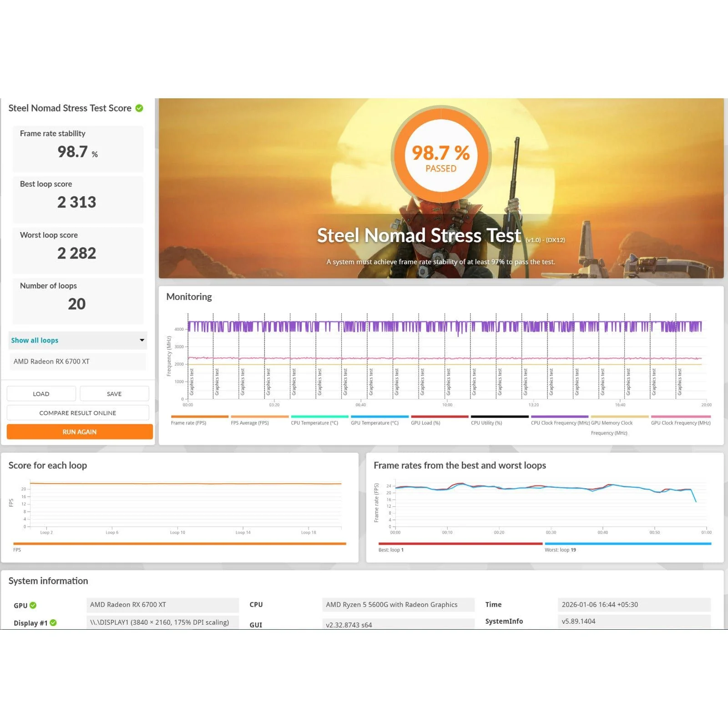Click the green validation icon next to GPU
This screenshot has height=728, width=728.
(33, 605)
